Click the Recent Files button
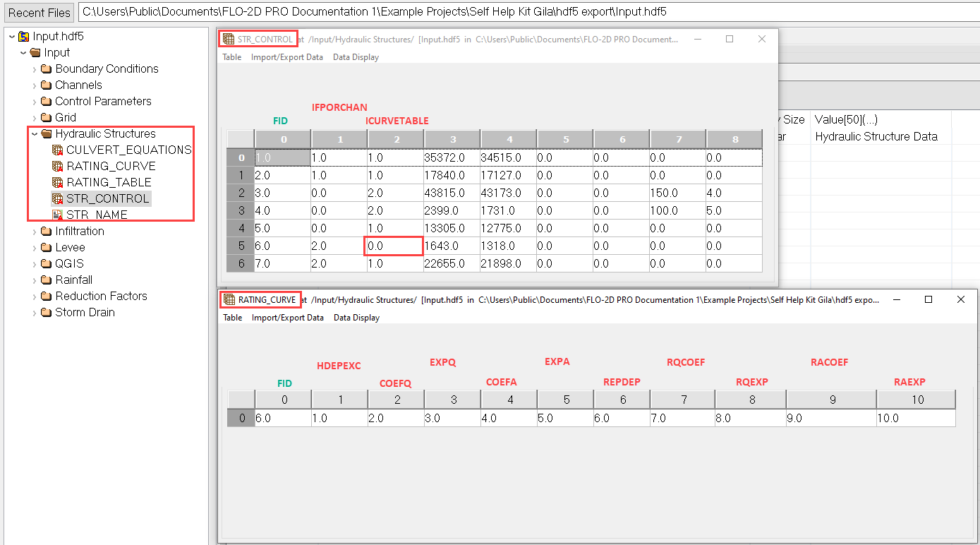 40,12
